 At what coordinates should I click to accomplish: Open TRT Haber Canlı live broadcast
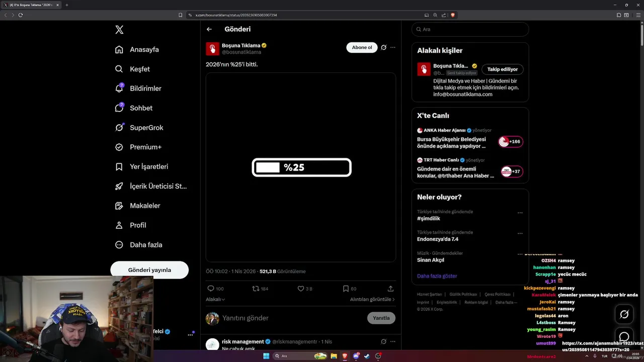tap(470, 168)
